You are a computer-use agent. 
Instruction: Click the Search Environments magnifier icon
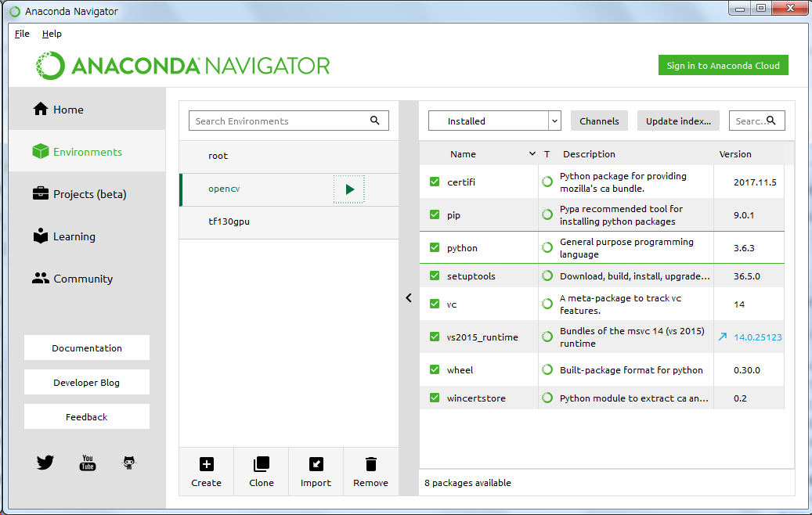(x=375, y=121)
